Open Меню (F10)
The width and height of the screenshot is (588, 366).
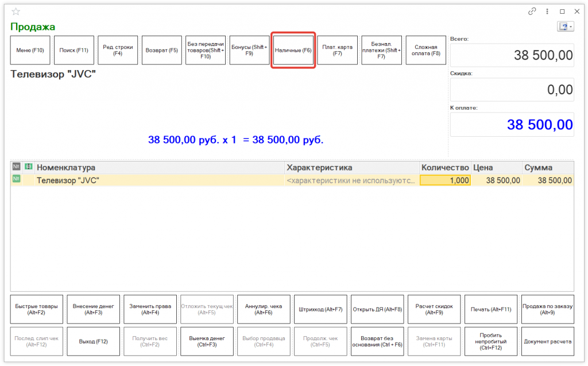(30, 51)
